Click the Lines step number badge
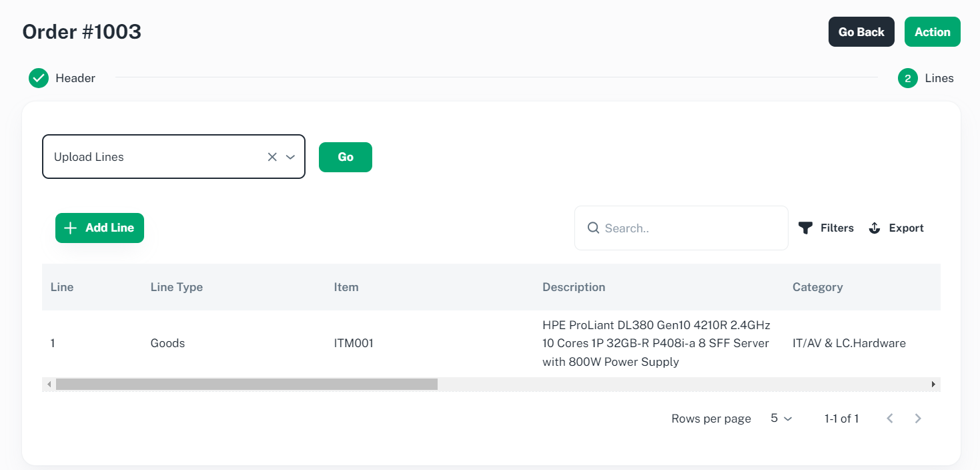This screenshot has height=470, width=980. coord(907,78)
